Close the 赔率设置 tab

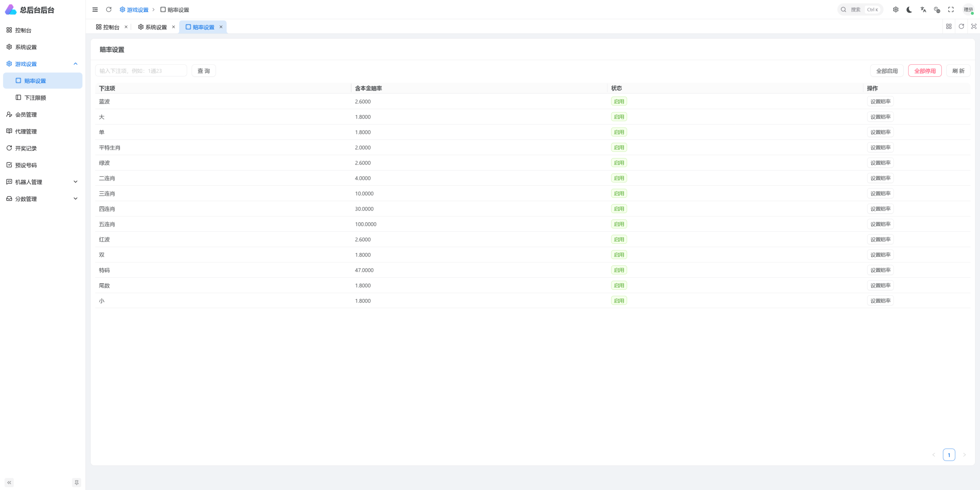(x=221, y=27)
